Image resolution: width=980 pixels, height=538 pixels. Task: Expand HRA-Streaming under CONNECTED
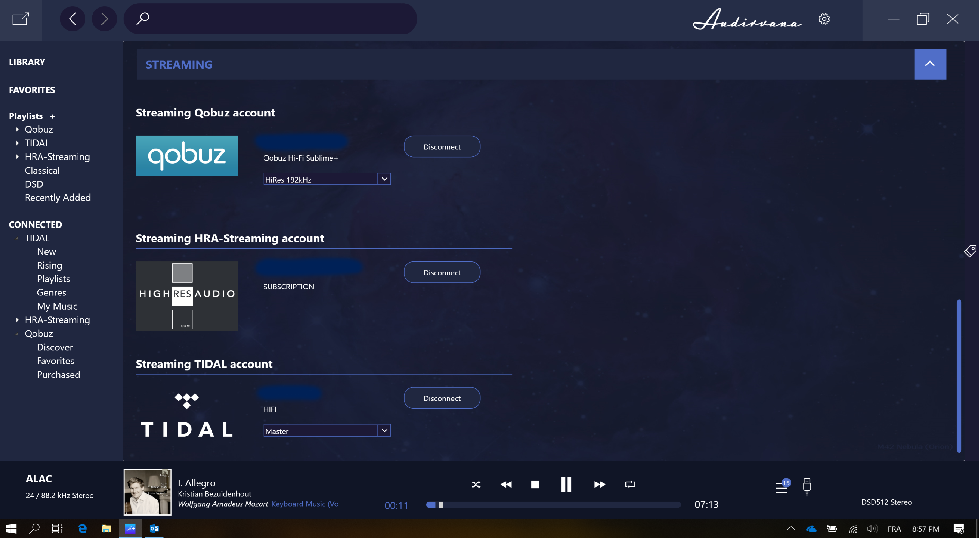pyautogui.click(x=17, y=320)
